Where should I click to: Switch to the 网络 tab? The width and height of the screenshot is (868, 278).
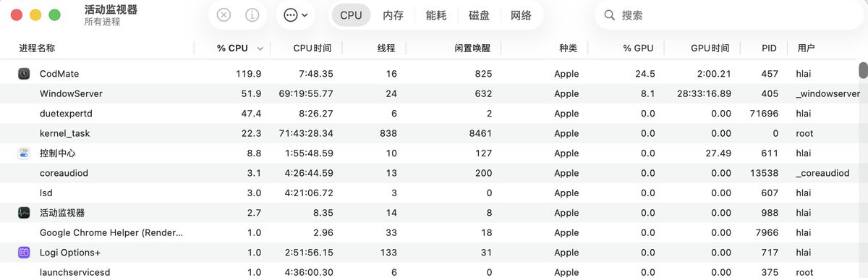(521, 15)
